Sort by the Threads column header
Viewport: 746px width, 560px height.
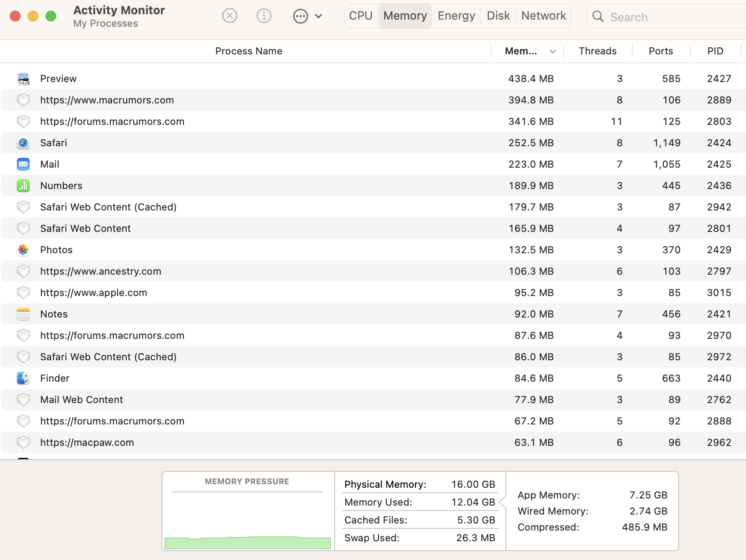click(597, 51)
